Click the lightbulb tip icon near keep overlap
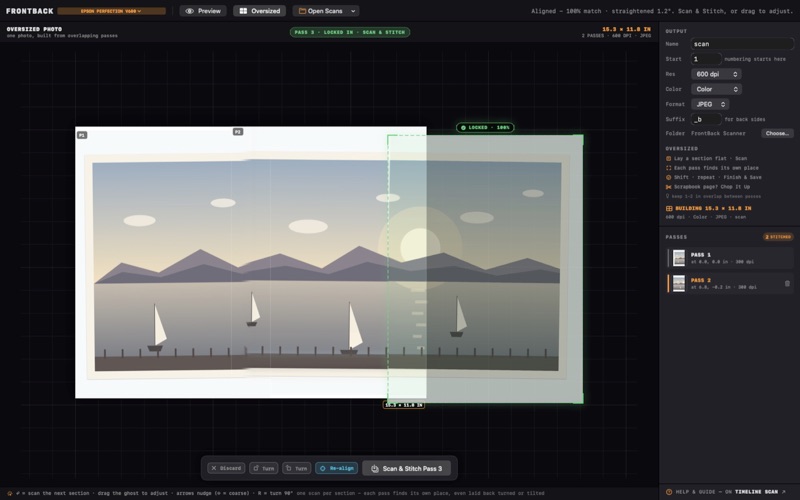The image size is (800, 500). (667, 196)
